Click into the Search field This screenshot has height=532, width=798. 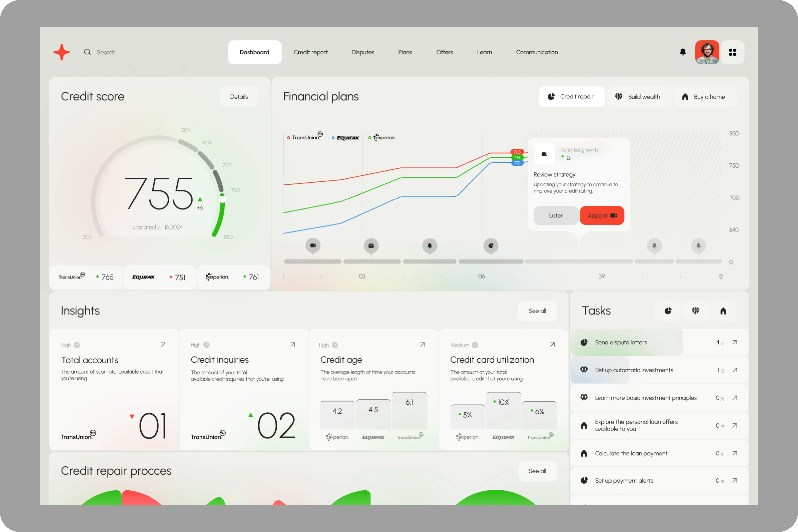[106, 52]
